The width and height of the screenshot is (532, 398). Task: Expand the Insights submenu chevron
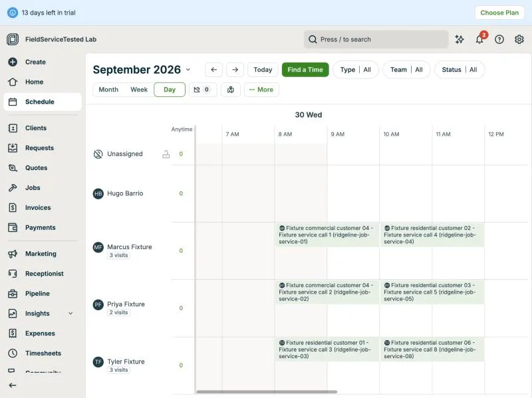coord(70,313)
